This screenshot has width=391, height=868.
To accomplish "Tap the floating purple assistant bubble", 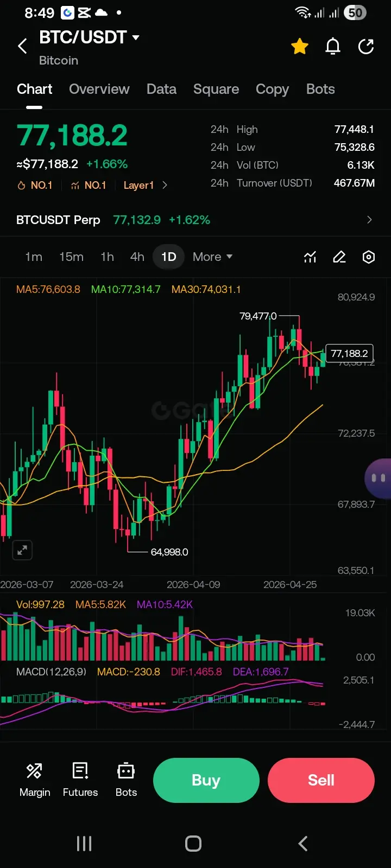I will [x=378, y=478].
